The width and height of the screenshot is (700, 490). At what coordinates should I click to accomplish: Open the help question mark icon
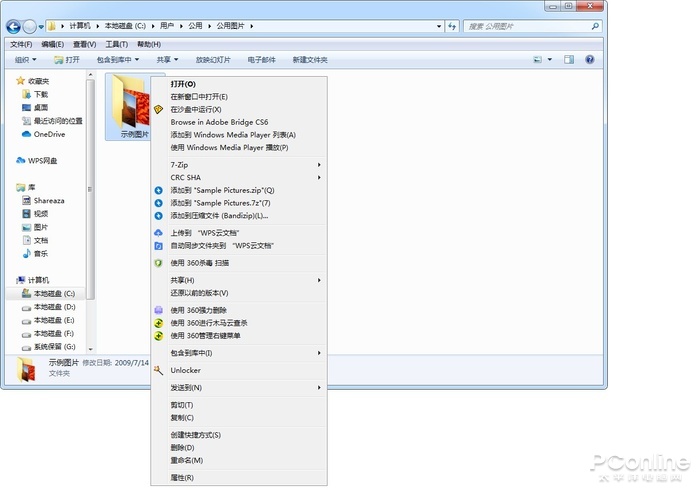[x=589, y=60]
